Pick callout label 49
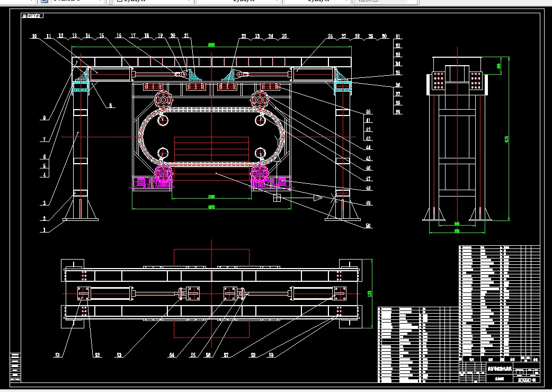The width and height of the screenshot is (552, 392). click(368, 203)
